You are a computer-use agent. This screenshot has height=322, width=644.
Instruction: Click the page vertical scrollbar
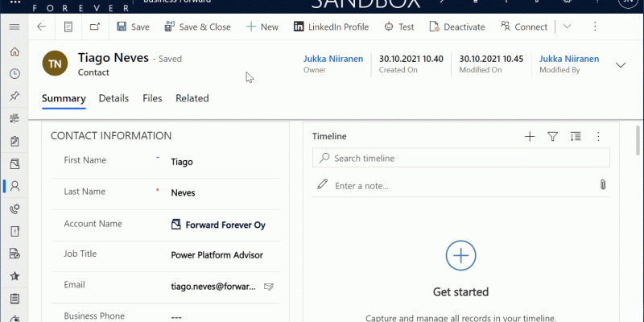(x=638, y=140)
